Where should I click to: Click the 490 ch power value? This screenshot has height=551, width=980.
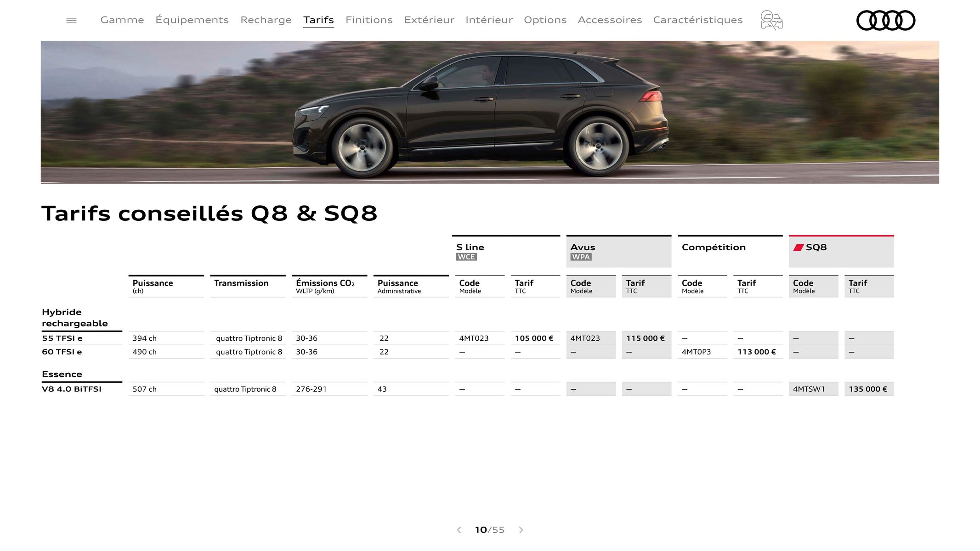[x=144, y=352]
